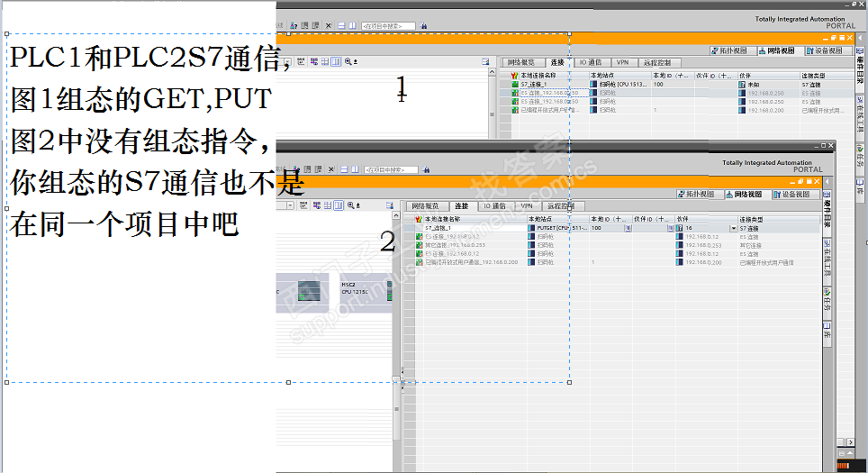Open partner dropdown showing 16 in window 2
Viewport: 868px width, 473px height.
point(734,228)
